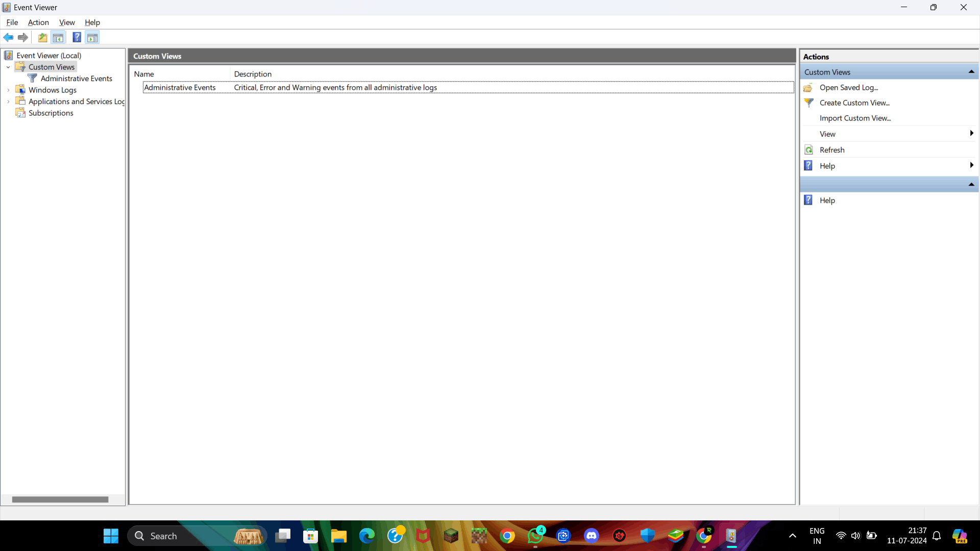This screenshot has width=980, height=551.
Task: Open a saved log file from the toolbar
Action: click(42, 37)
